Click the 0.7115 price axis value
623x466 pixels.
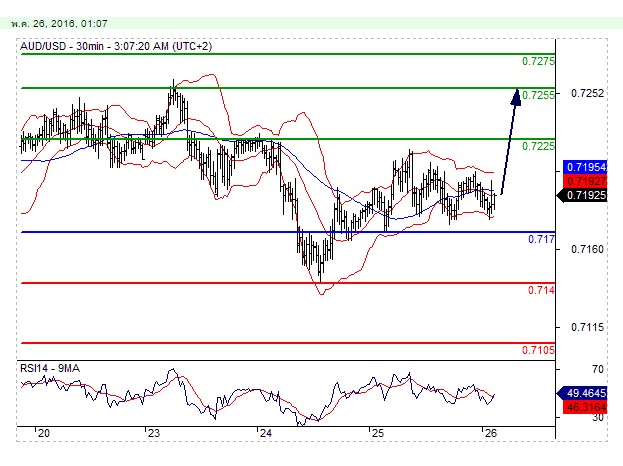tap(587, 327)
